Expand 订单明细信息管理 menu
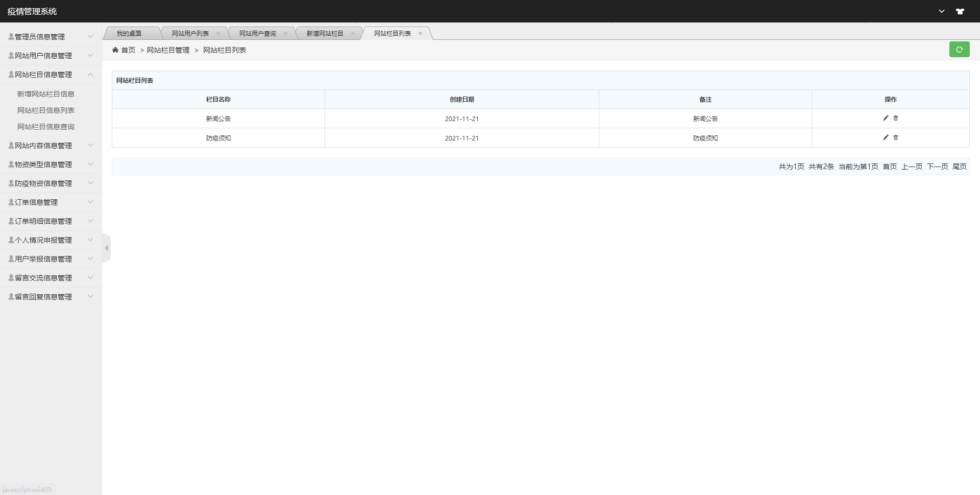The image size is (980, 495). click(51, 221)
